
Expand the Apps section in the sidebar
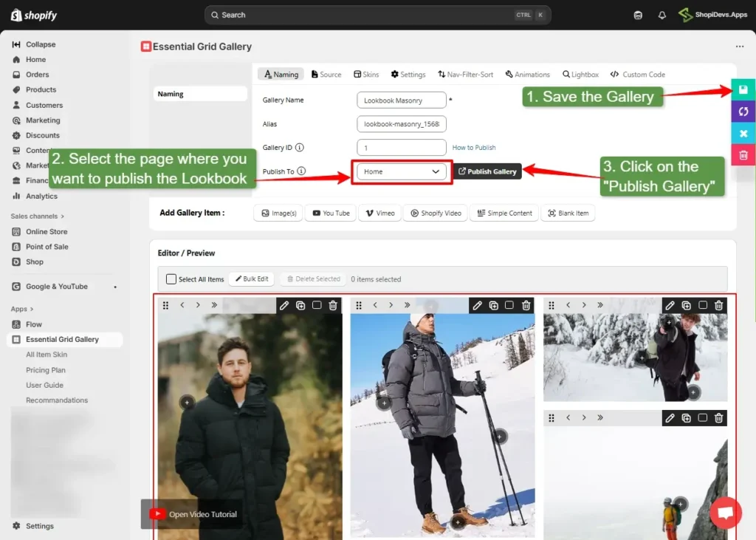coord(23,309)
